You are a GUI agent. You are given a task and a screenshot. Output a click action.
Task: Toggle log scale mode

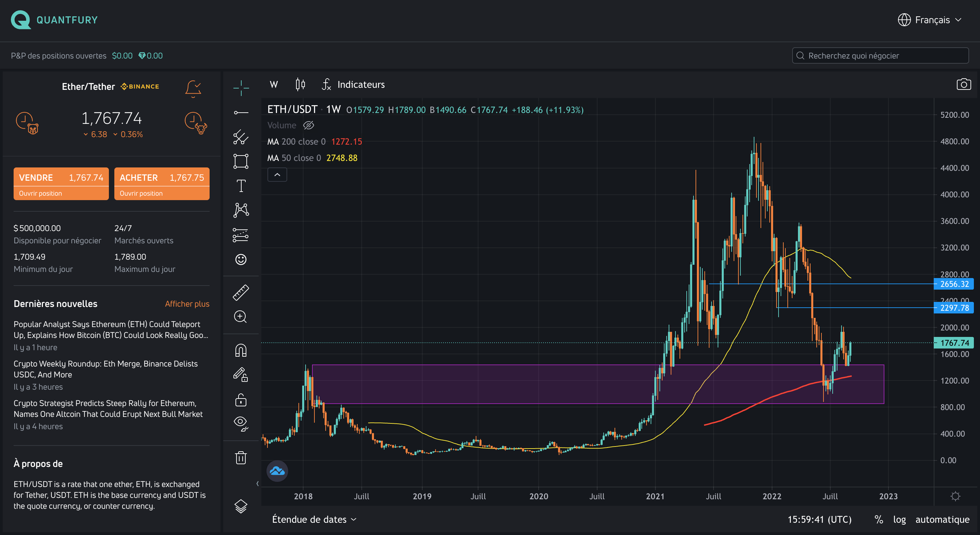coord(899,519)
